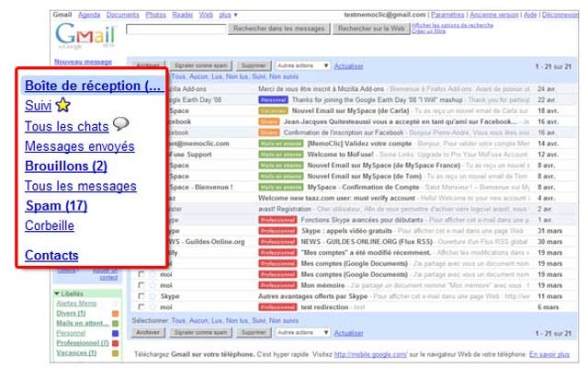
Task: Check the box for 'Mon mémoire' message
Action: (x=141, y=285)
